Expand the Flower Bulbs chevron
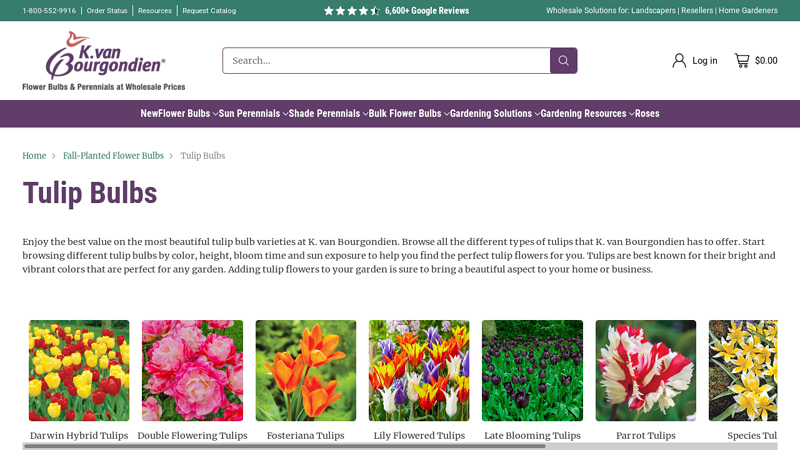Viewport: 800px width, 450px height. 215,114
